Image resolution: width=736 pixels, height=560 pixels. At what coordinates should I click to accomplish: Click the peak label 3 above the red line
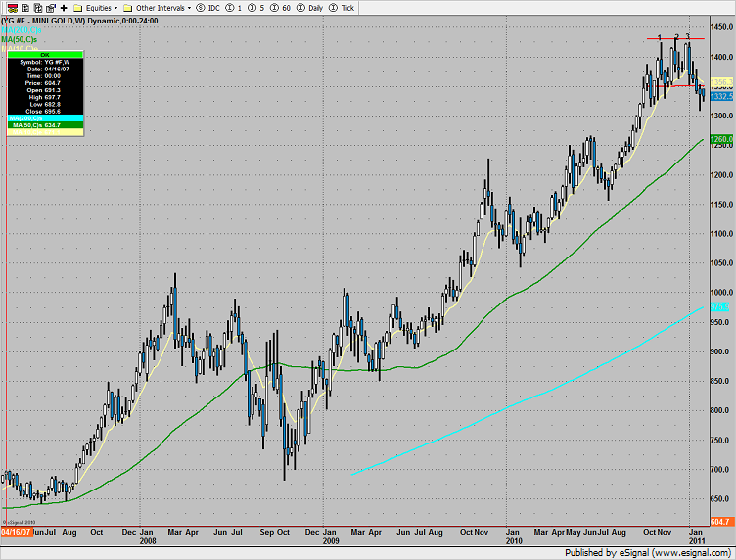(688, 35)
